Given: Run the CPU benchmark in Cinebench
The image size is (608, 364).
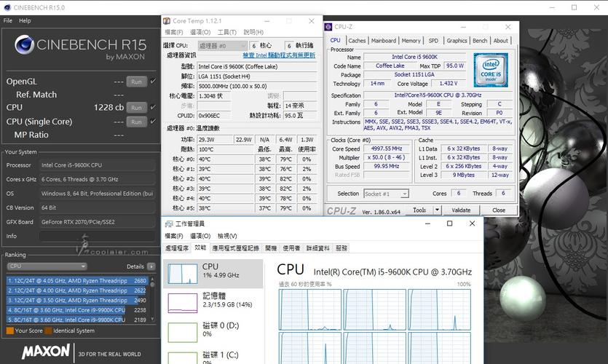Looking at the screenshot, I should tap(136, 107).
